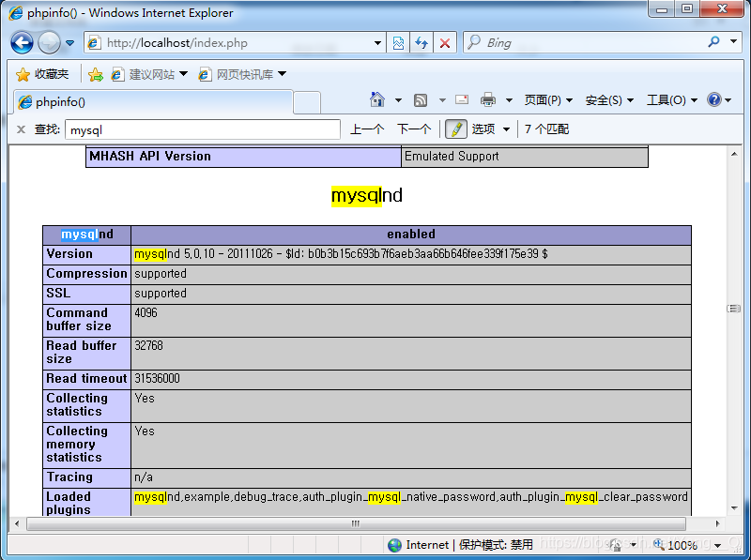Click the vertical scrollbar down arrow
751x560 pixels.
(734, 508)
